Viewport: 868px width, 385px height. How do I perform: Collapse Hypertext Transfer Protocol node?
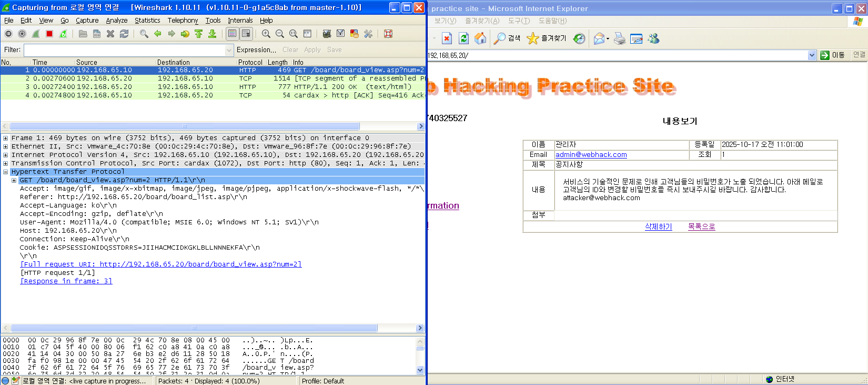click(x=5, y=172)
